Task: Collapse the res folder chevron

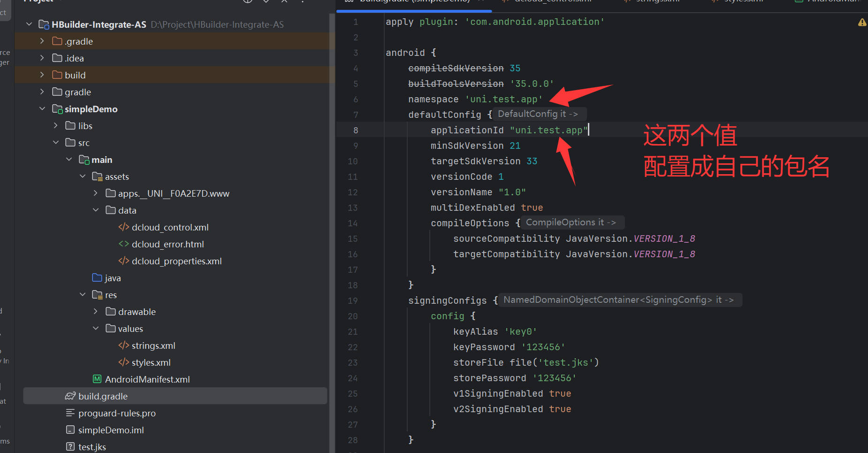Action: tap(83, 294)
